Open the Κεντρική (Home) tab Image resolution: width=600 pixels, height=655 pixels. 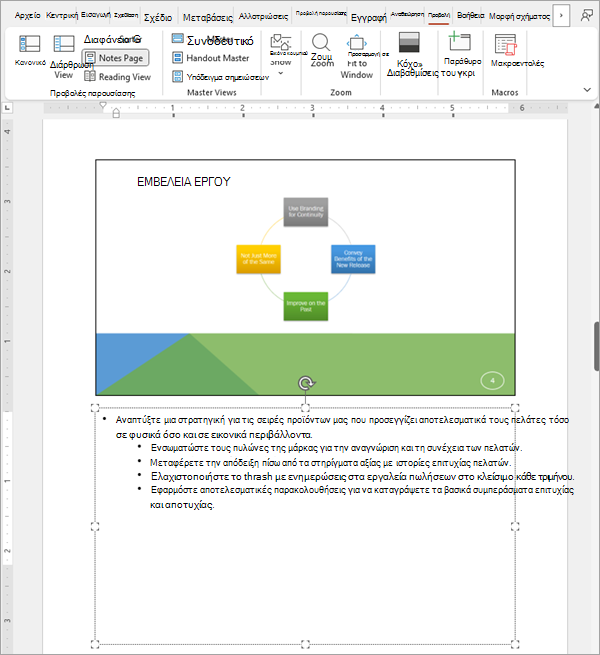[62, 15]
